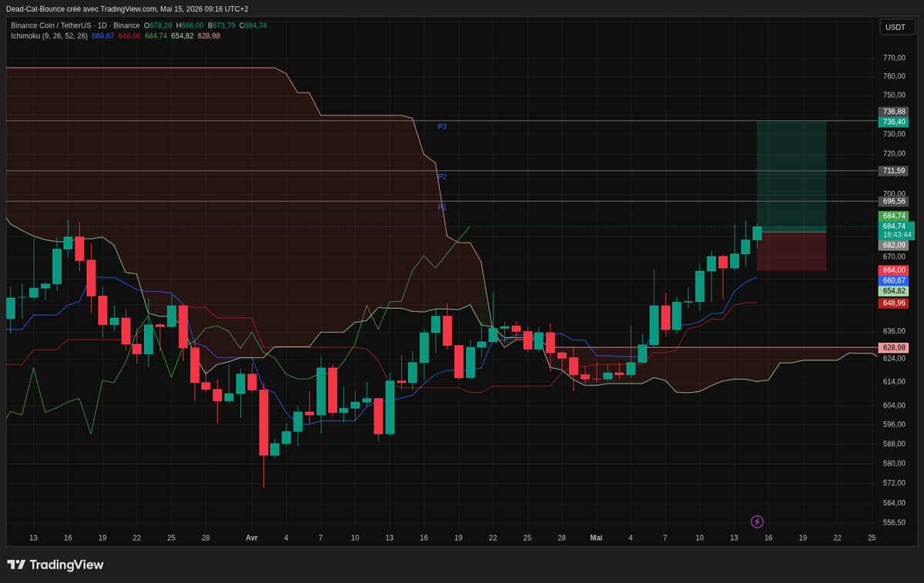Click the Mai month label on time axis
The height and width of the screenshot is (583, 924).
(596, 538)
